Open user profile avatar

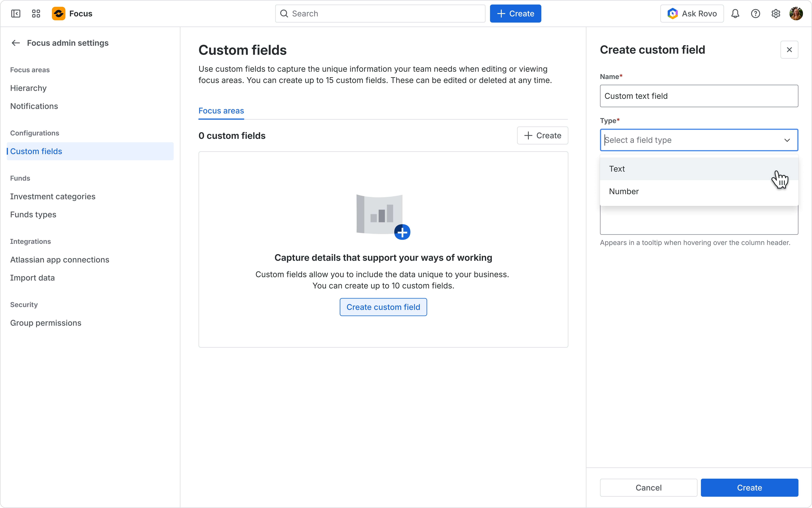click(796, 13)
